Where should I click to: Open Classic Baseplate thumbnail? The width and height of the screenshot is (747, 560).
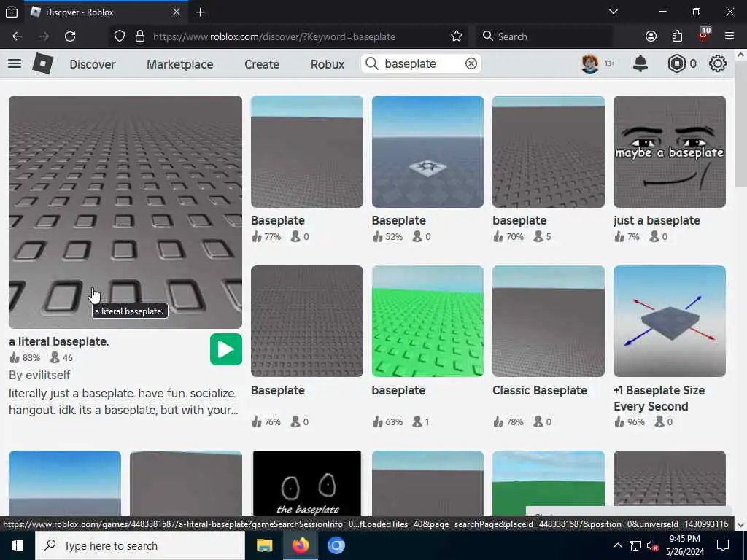pyautogui.click(x=549, y=321)
